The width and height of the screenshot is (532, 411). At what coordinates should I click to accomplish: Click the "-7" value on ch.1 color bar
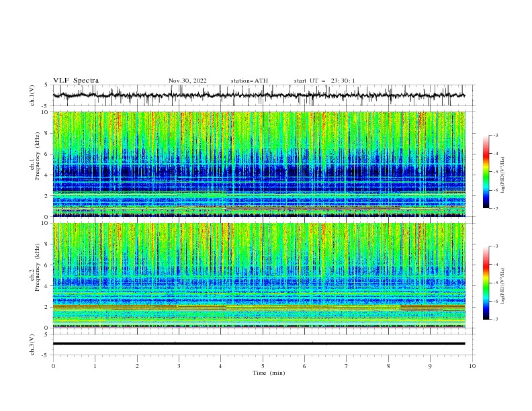pos(495,208)
